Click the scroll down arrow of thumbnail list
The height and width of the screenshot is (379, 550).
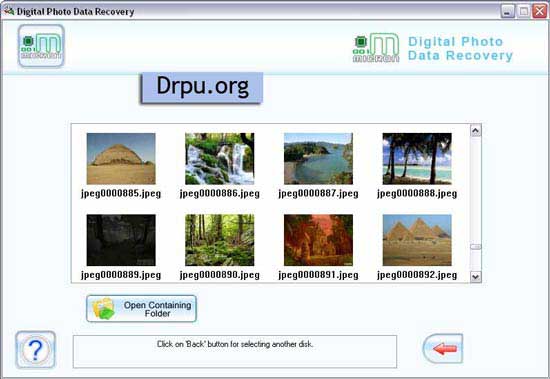[476, 277]
